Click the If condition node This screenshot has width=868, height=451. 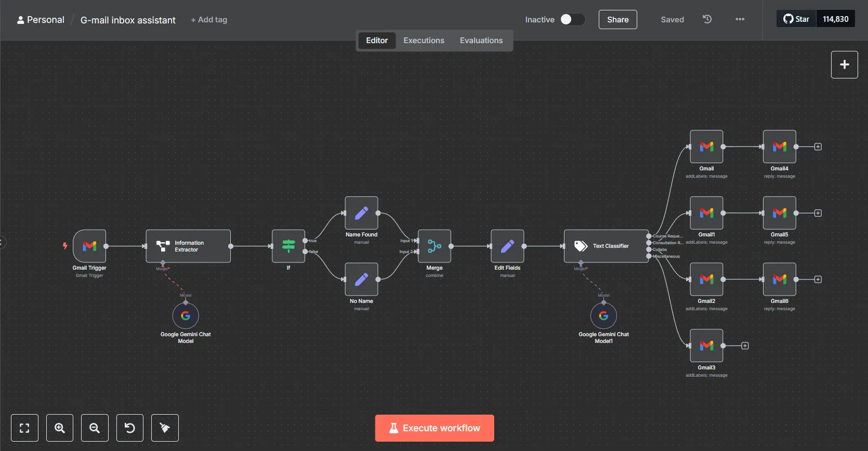(x=288, y=246)
